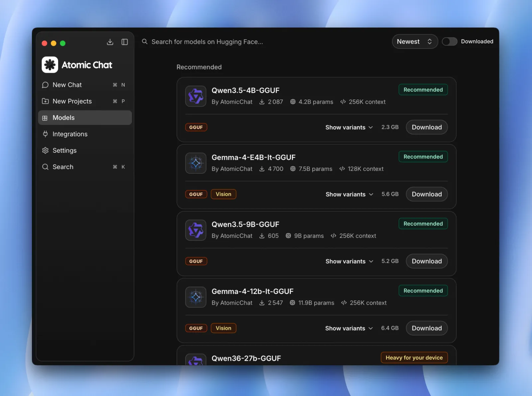
Task: Click download count icon for Qwen3.5-4B-GGUF
Action: 262,102
